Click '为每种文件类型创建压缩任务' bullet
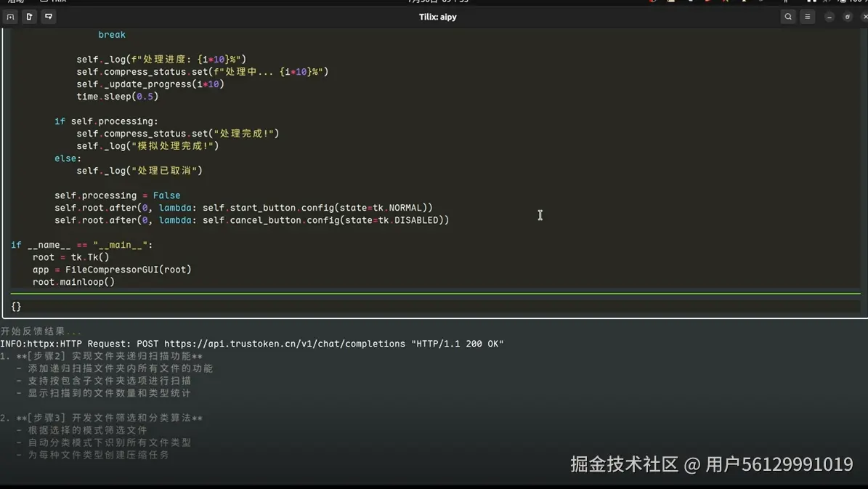Screen dimensions: 868x489 coord(98,455)
